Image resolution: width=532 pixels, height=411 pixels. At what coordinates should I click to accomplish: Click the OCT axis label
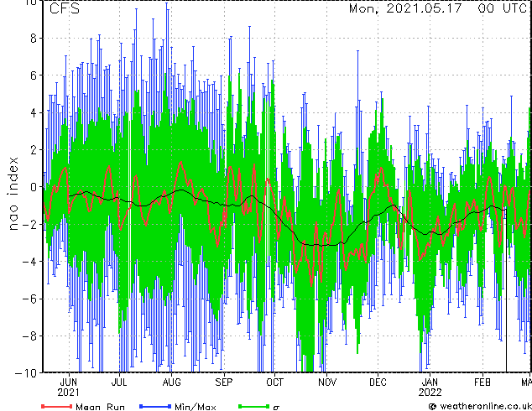pyautogui.click(x=274, y=382)
